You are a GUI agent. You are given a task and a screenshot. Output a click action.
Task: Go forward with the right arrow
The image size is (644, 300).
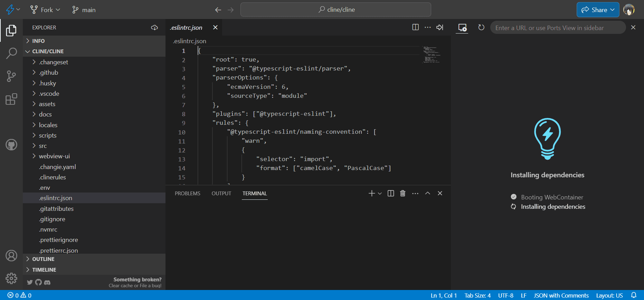(x=230, y=10)
